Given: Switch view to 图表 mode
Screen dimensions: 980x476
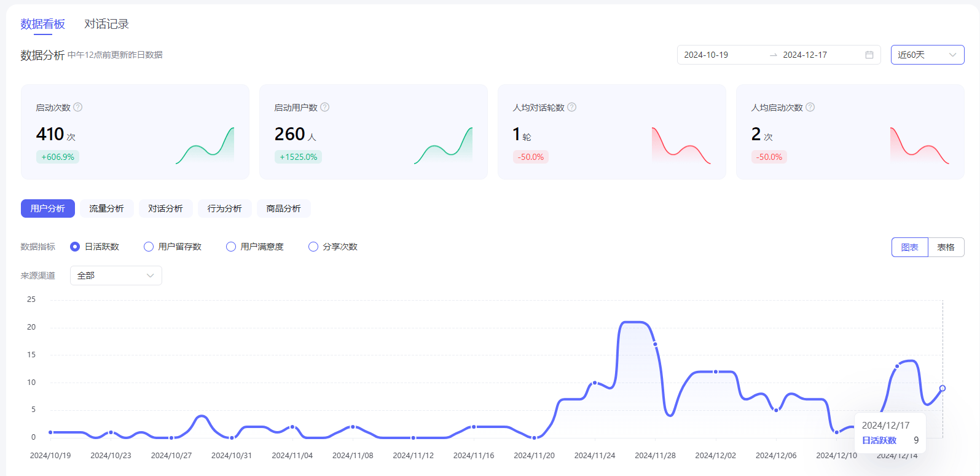Looking at the screenshot, I should [x=909, y=247].
